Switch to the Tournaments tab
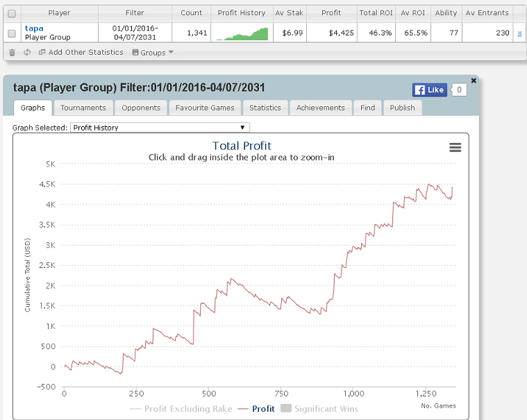Screen dimensions: 527x420 click(83, 108)
